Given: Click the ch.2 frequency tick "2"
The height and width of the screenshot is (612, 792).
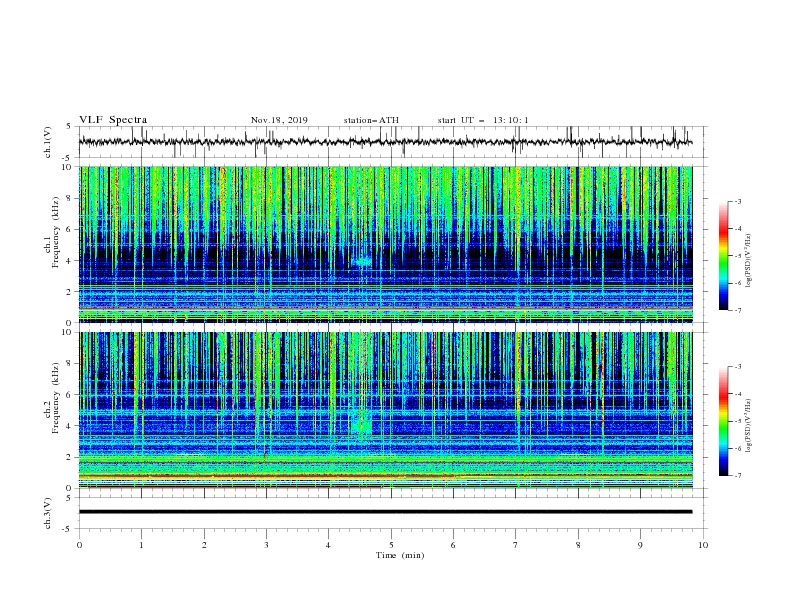Looking at the screenshot, I should coord(69,457).
